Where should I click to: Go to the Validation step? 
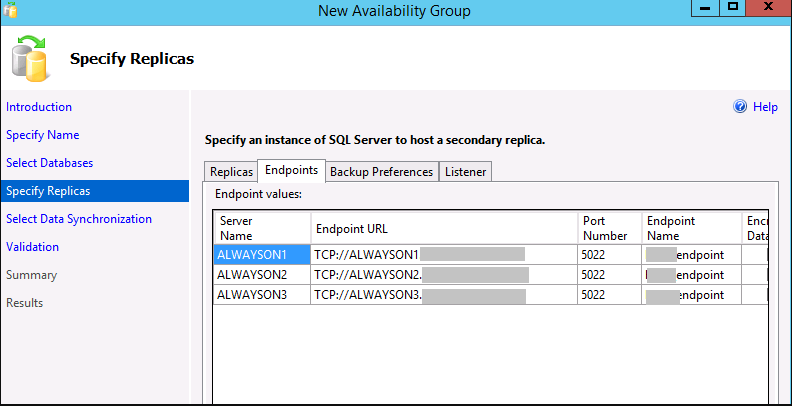(x=33, y=247)
